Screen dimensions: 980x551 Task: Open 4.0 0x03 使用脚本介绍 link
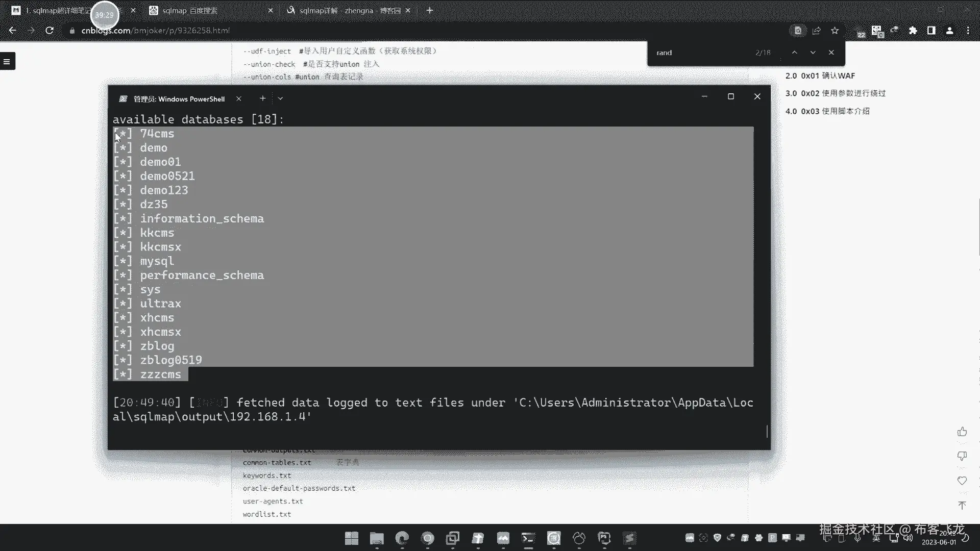point(827,111)
